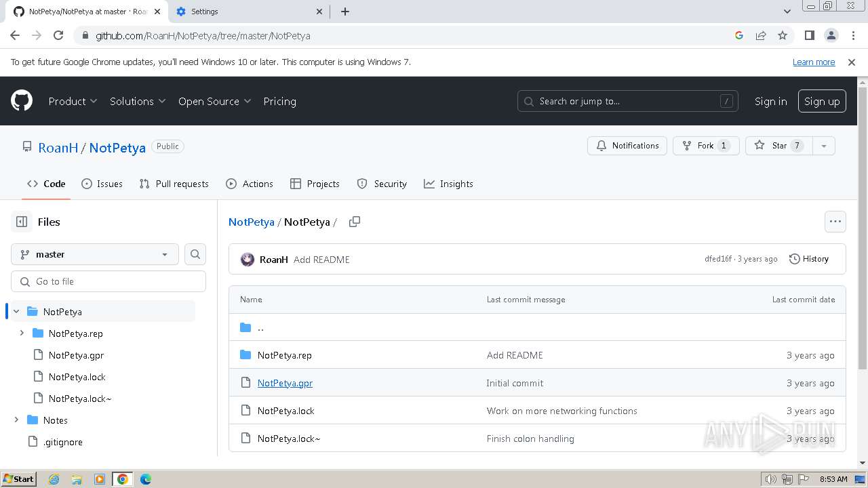Click the browser address bar

tap(407, 35)
